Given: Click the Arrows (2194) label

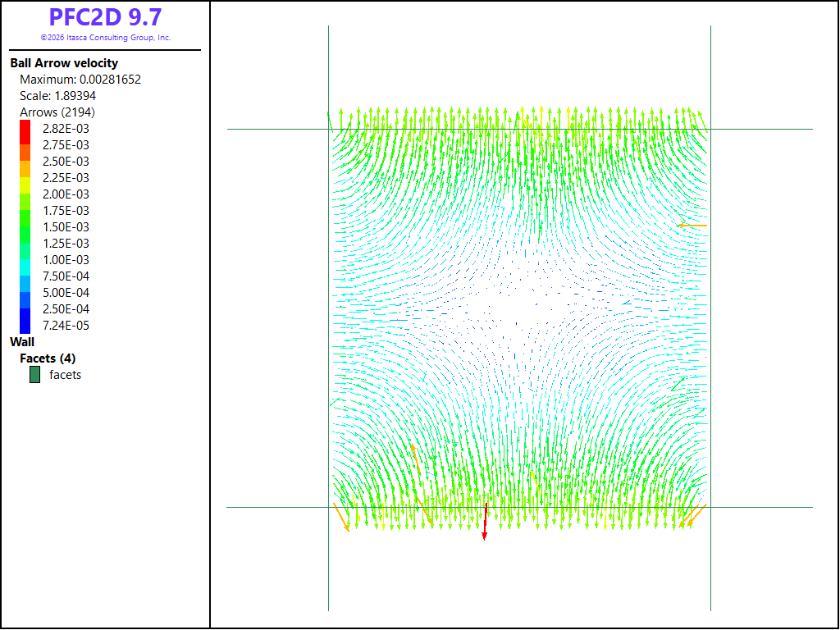Looking at the screenshot, I should (57, 112).
